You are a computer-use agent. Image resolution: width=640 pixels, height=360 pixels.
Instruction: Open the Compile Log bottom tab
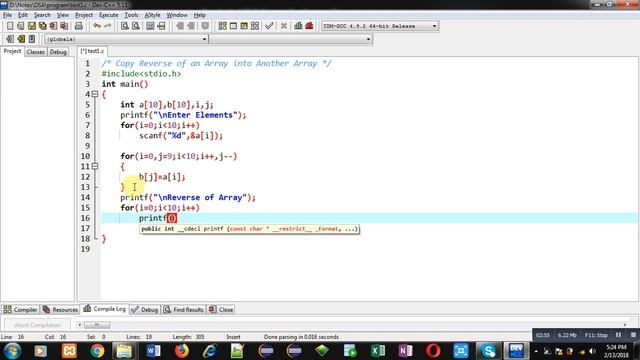pyautogui.click(x=104, y=309)
